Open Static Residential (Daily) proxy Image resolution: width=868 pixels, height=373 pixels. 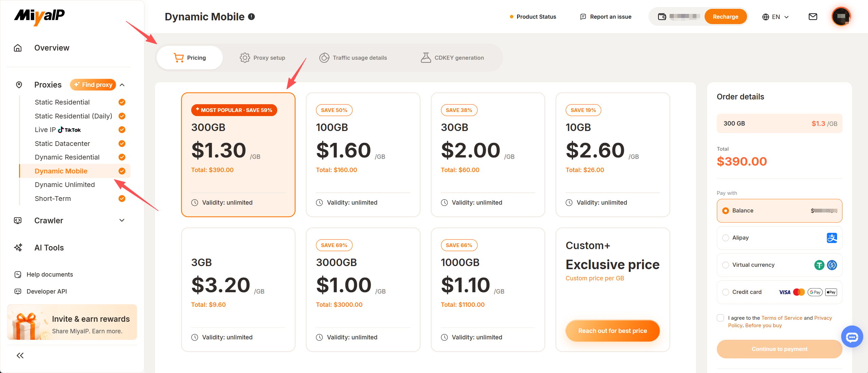pos(73,116)
